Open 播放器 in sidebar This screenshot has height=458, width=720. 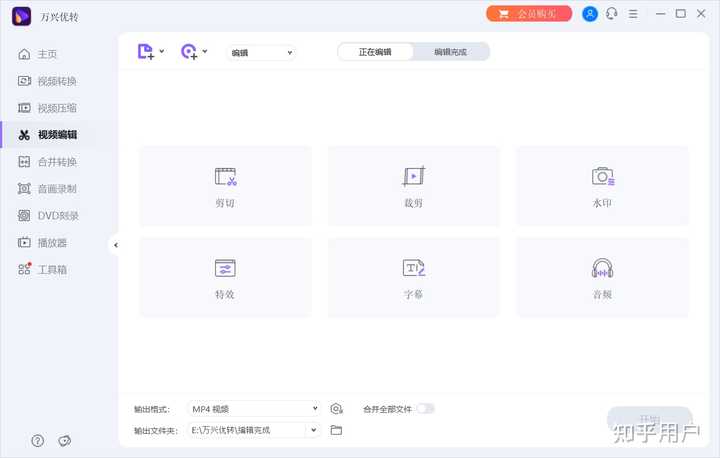click(42, 243)
